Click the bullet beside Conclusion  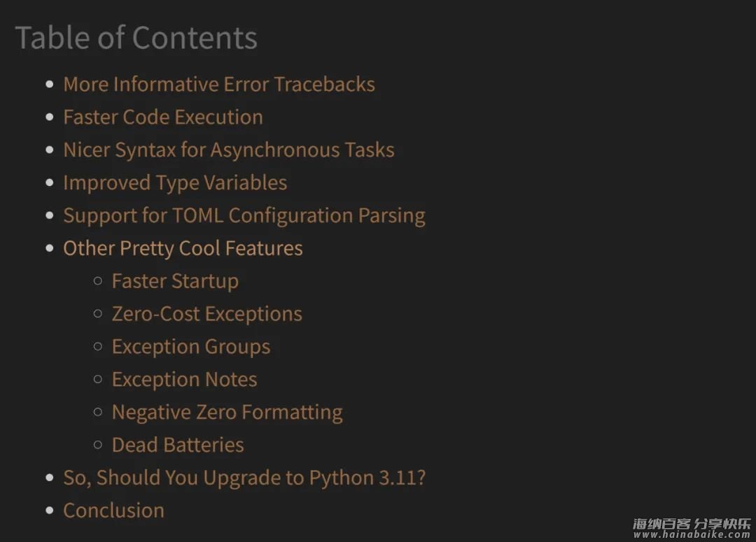50,511
